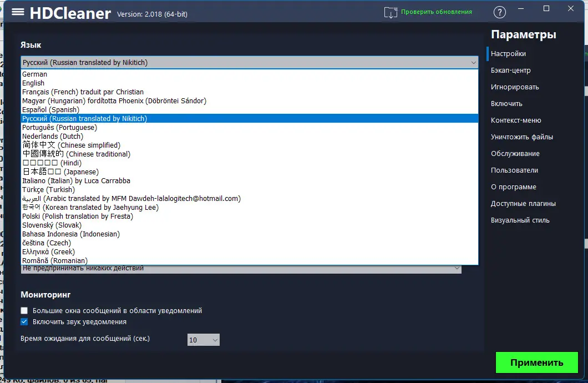Collapse the language dropdown Русский combo box

pyautogui.click(x=250, y=62)
